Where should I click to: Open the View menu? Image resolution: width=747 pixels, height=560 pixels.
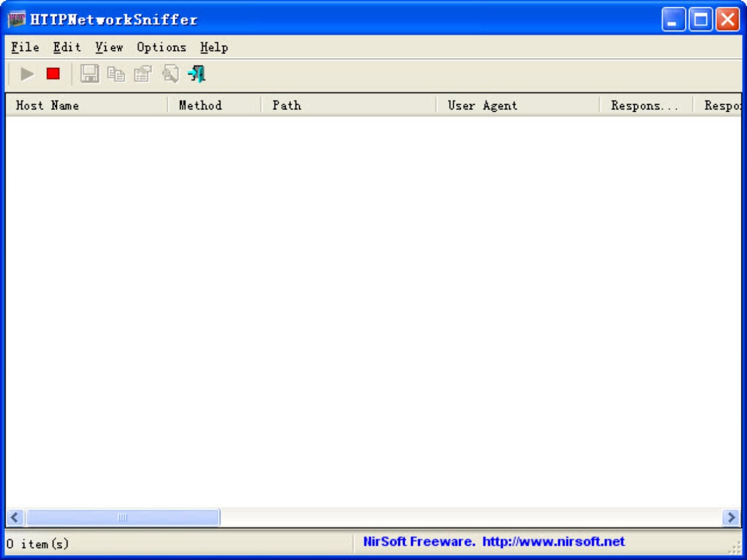tap(108, 47)
